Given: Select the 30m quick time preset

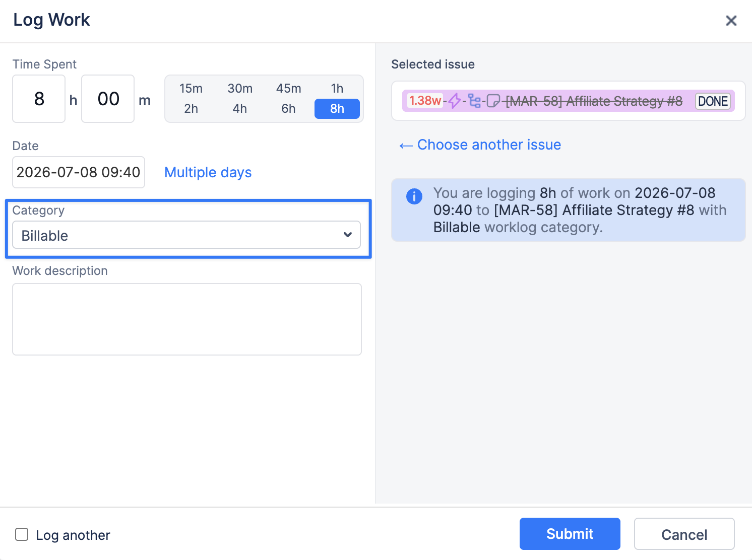Looking at the screenshot, I should click(240, 88).
